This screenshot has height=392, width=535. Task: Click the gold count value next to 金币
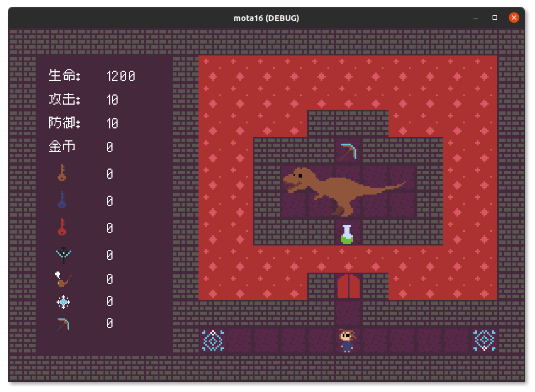(x=110, y=148)
